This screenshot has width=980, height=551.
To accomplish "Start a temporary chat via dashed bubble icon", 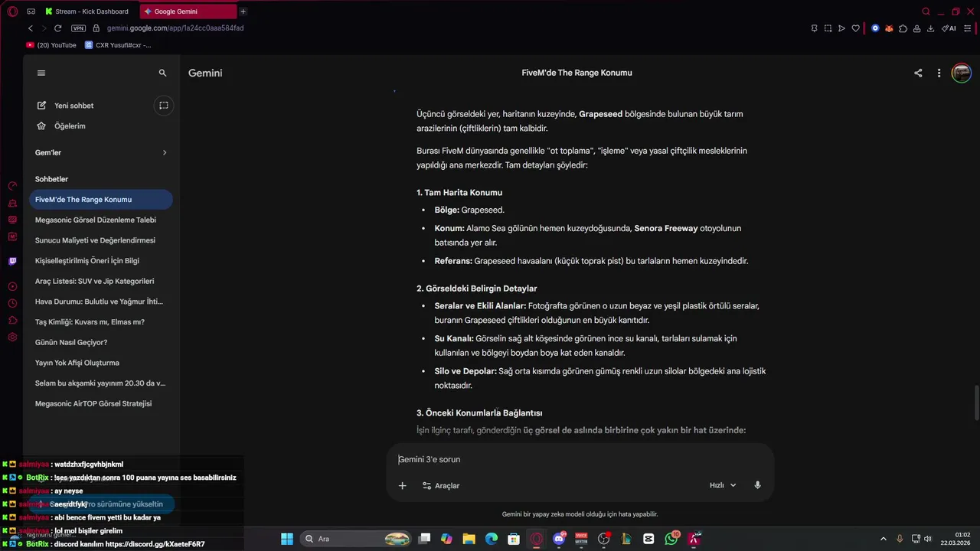I will click(163, 106).
